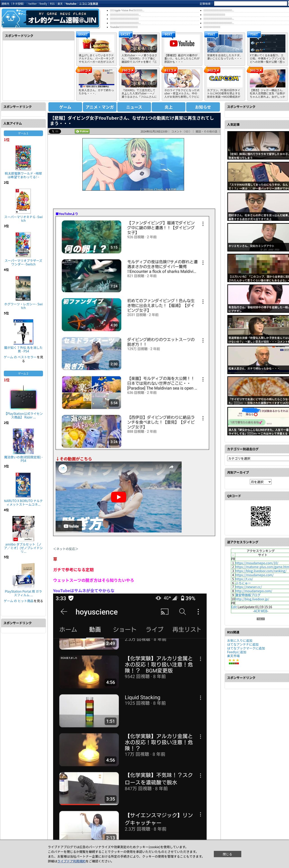Viewport: 289px width, 868px height.
Task: Click お気に入りに追加 link
Action: pyautogui.click(x=239, y=641)
